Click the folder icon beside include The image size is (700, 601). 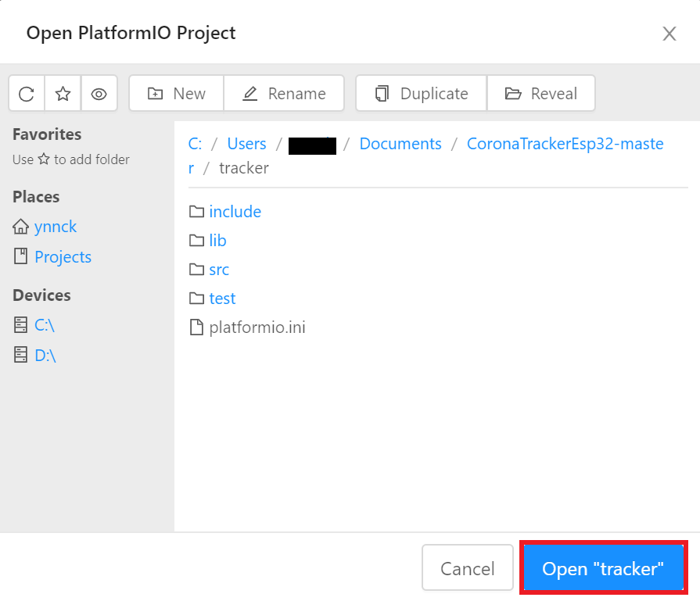pyautogui.click(x=196, y=212)
